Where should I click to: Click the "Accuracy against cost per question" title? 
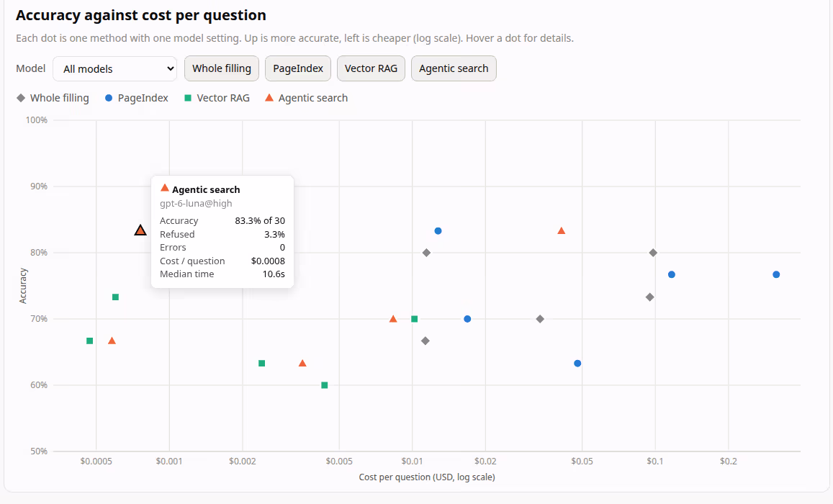click(141, 15)
